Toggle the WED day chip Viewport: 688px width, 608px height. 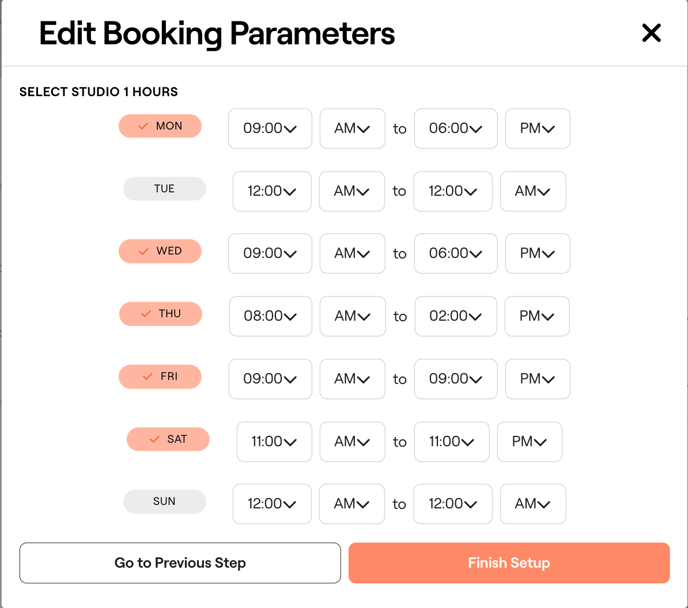(160, 251)
